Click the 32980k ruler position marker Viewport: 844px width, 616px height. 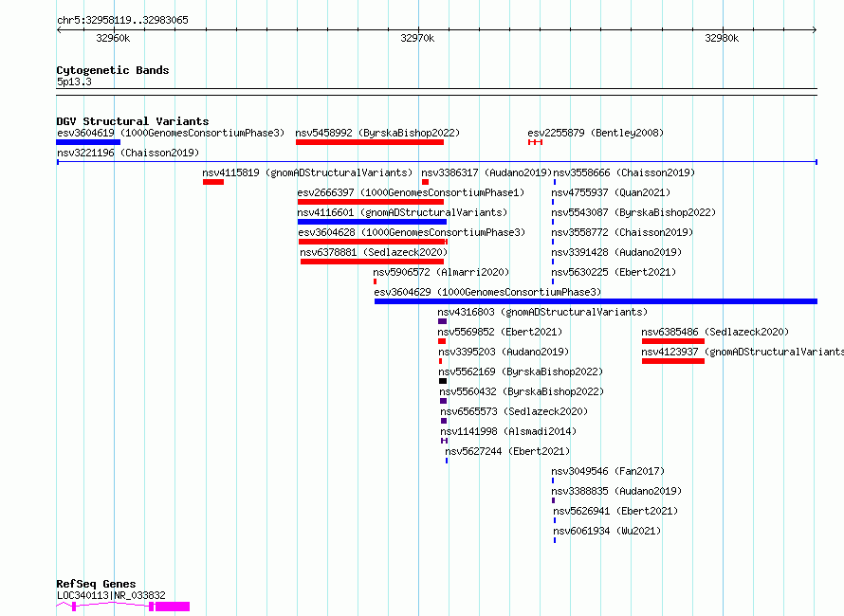point(722,38)
